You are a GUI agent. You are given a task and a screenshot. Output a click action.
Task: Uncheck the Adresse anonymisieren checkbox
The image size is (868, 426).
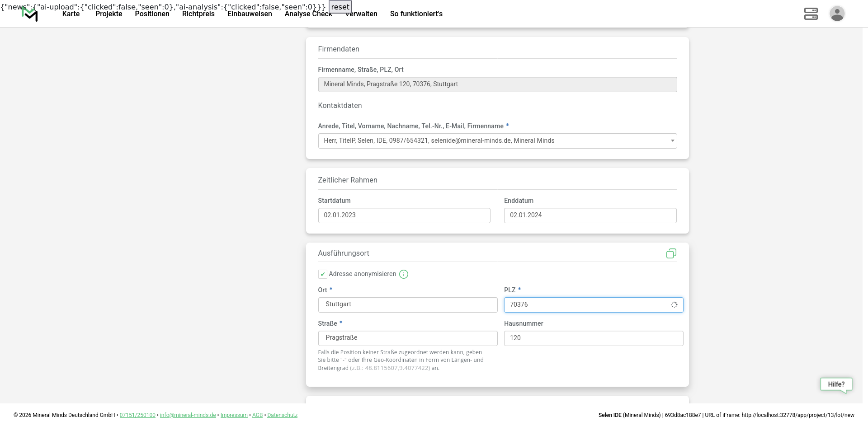(x=323, y=274)
